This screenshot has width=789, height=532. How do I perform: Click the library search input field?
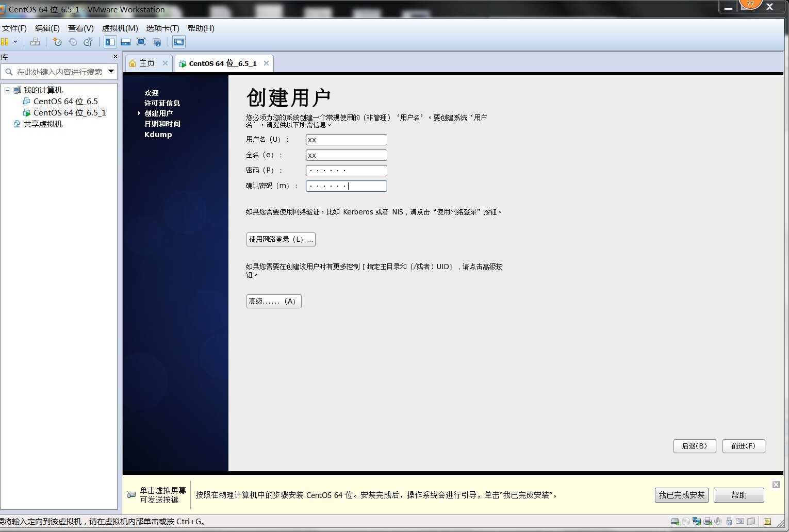59,72
